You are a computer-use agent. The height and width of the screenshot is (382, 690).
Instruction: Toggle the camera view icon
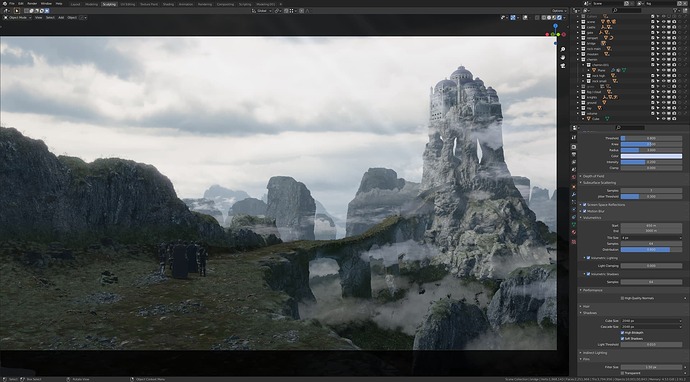[563, 66]
